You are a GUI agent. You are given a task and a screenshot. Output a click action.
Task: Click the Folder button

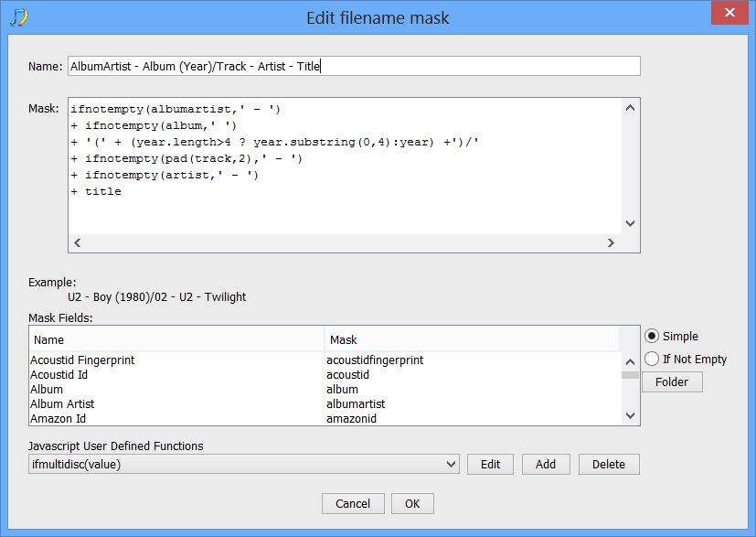pyautogui.click(x=672, y=382)
